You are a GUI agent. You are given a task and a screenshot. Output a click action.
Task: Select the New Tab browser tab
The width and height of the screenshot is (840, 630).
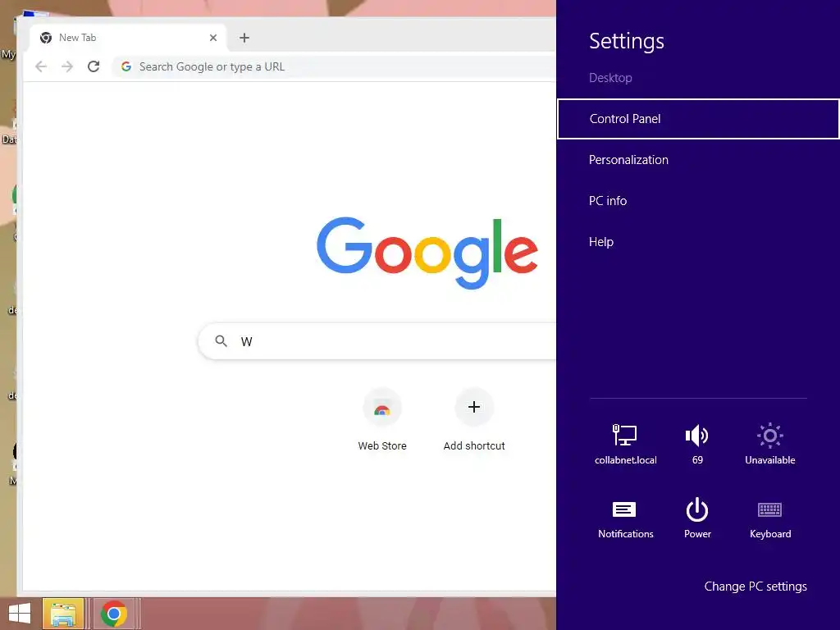pyautogui.click(x=129, y=38)
